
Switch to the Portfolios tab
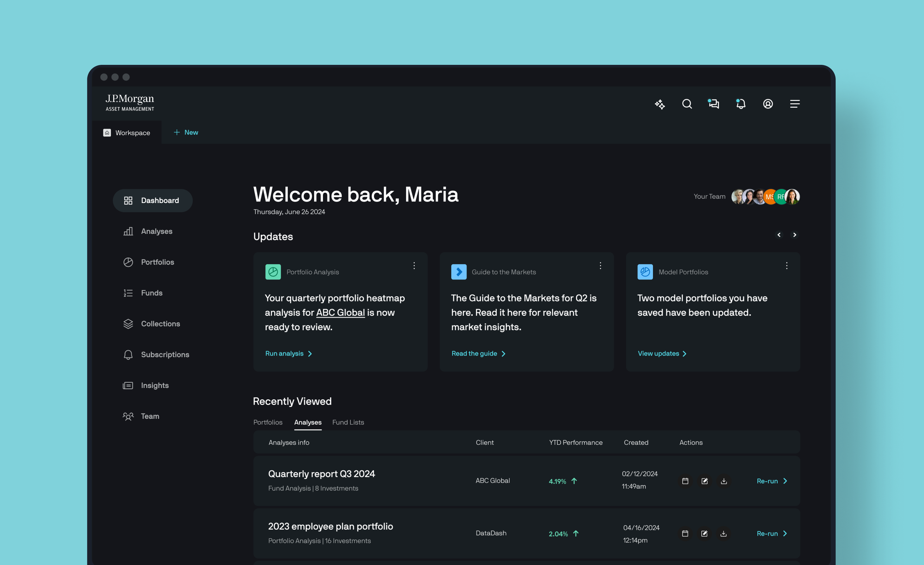(x=268, y=422)
